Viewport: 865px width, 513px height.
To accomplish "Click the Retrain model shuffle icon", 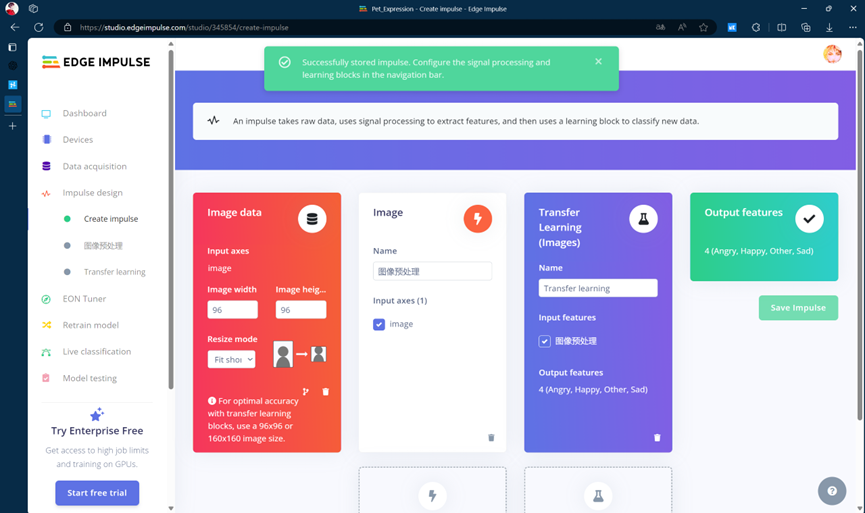I will (x=46, y=325).
